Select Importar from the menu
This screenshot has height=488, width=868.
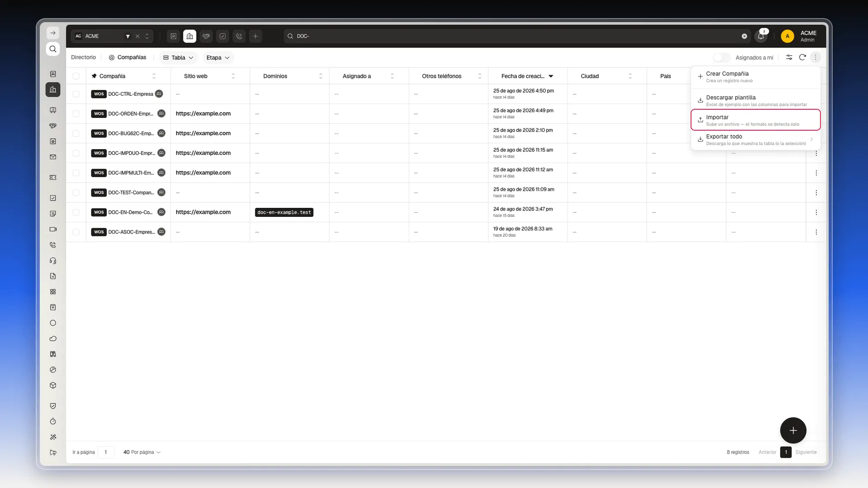(x=755, y=120)
